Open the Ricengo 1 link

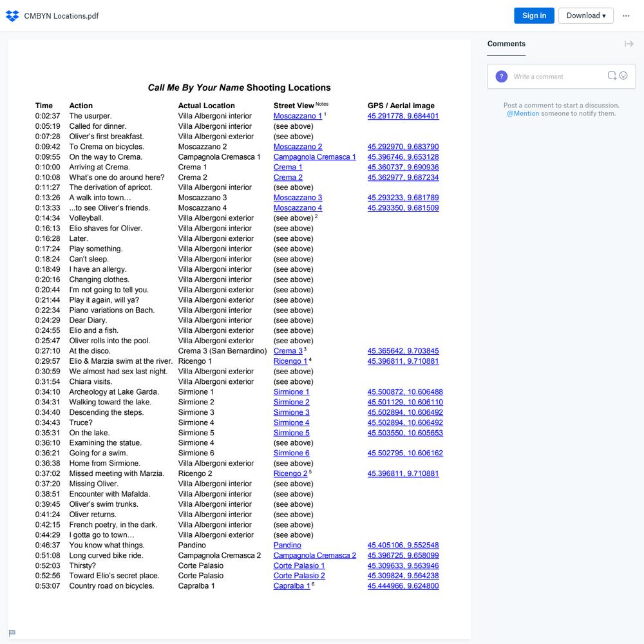pos(290,361)
